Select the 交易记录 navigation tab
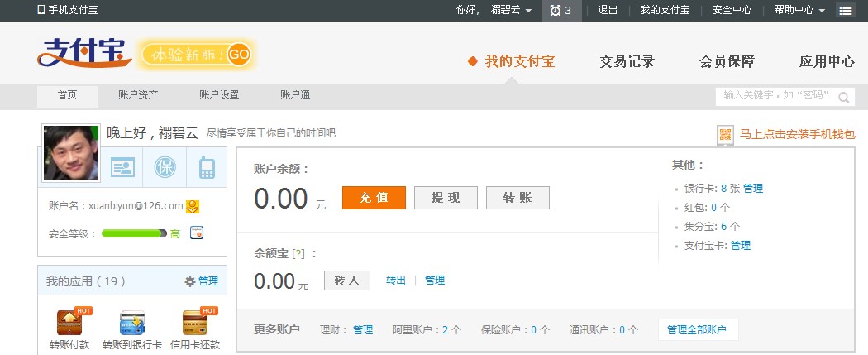 (627, 61)
